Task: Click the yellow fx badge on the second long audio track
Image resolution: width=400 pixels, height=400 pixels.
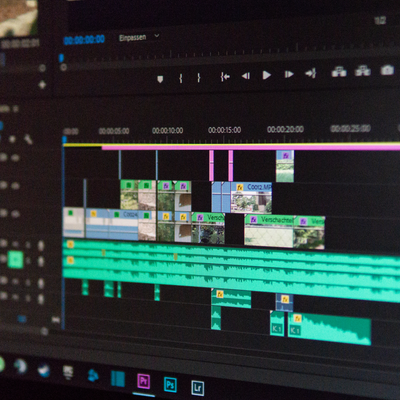Action: 70,260
